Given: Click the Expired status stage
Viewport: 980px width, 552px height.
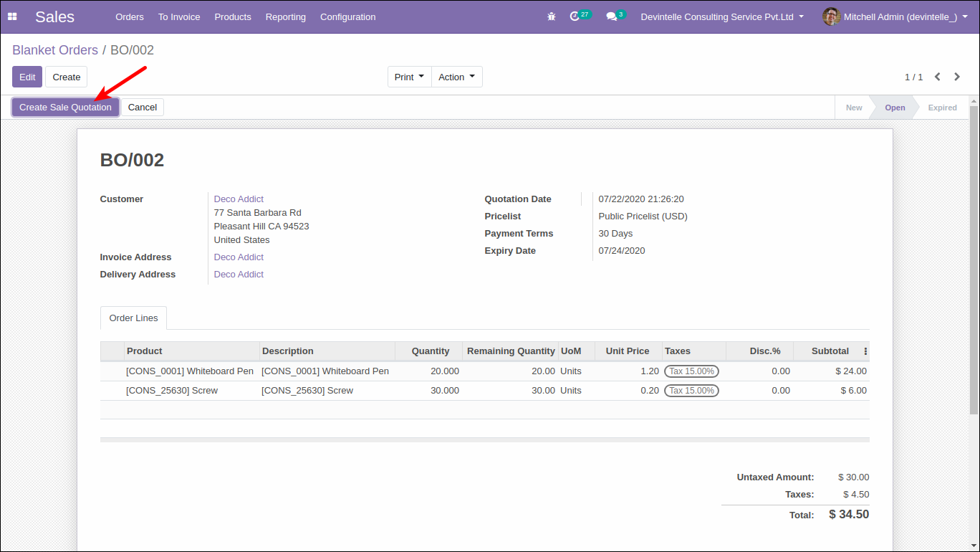Looking at the screenshot, I should (x=942, y=108).
